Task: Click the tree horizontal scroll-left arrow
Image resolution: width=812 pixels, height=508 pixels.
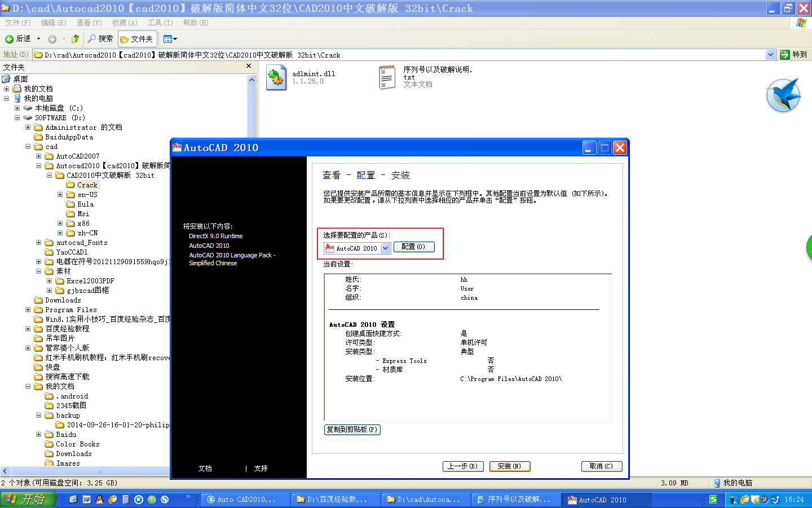Action: click(x=5, y=471)
